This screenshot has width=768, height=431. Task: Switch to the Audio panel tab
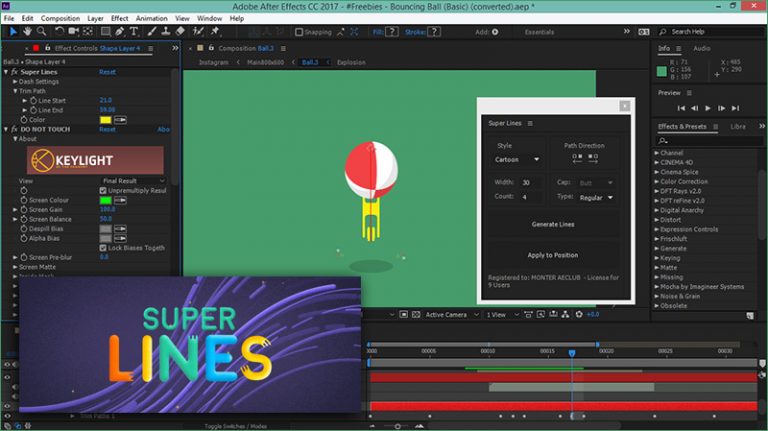coord(702,48)
